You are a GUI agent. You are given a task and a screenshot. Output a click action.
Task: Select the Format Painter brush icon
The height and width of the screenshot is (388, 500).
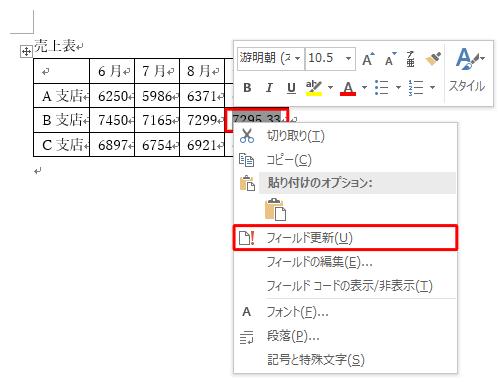(433, 59)
